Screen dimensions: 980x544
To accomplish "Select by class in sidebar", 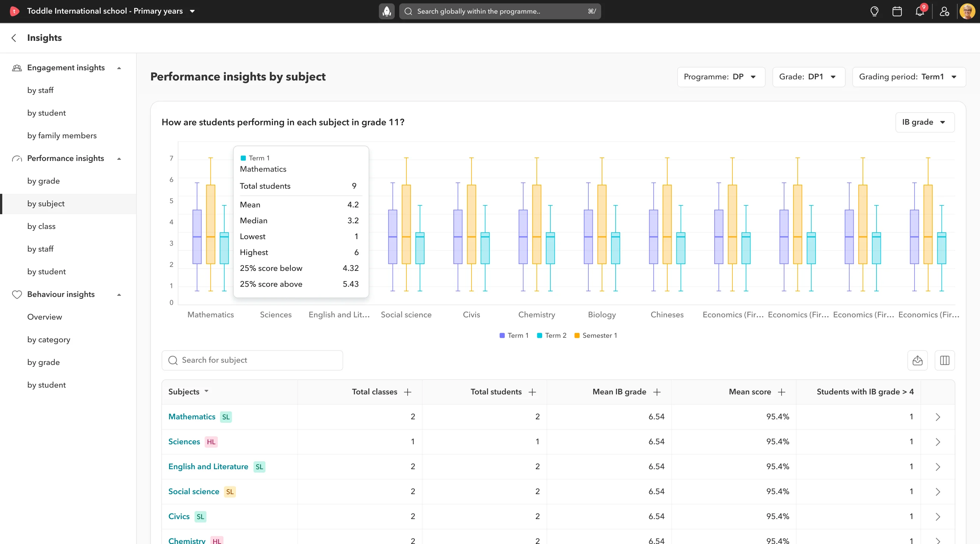I will 42,226.
